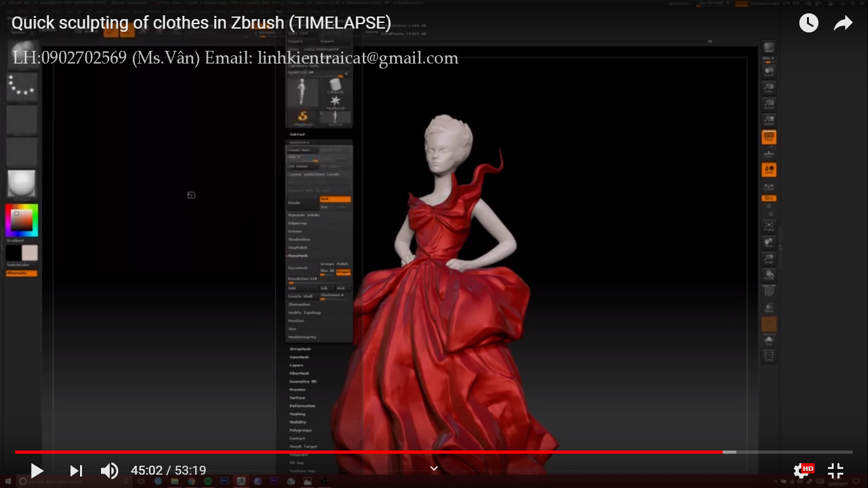Select the mannequin tool thumbnail
Image resolution: width=868 pixels, height=488 pixels.
point(302,93)
